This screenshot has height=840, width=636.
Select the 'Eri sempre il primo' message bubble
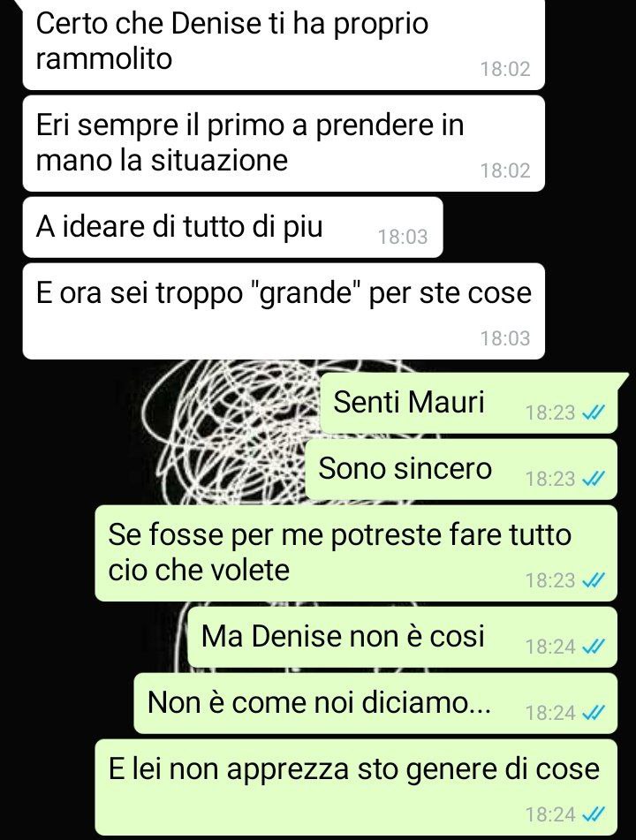[x=284, y=144]
